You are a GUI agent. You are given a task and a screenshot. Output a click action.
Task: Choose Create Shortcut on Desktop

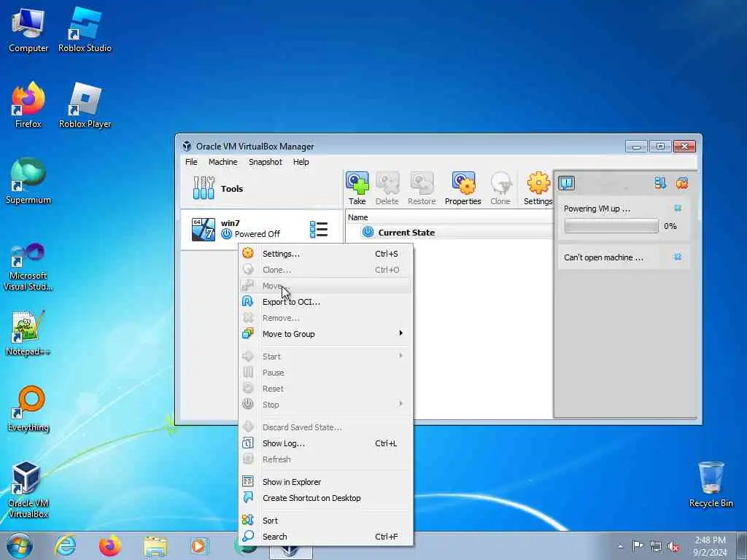[325, 498]
